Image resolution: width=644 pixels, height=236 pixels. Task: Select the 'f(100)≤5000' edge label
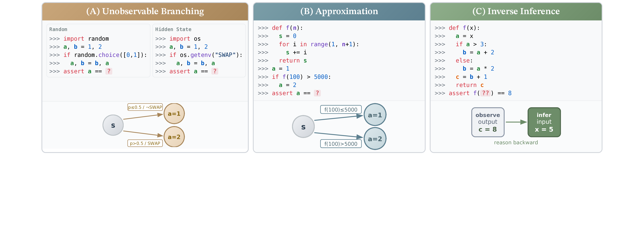pyautogui.click(x=341, y=109)
